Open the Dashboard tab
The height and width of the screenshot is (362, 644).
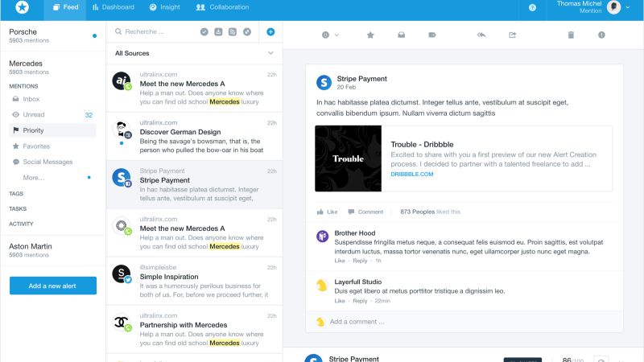(114, 7)
